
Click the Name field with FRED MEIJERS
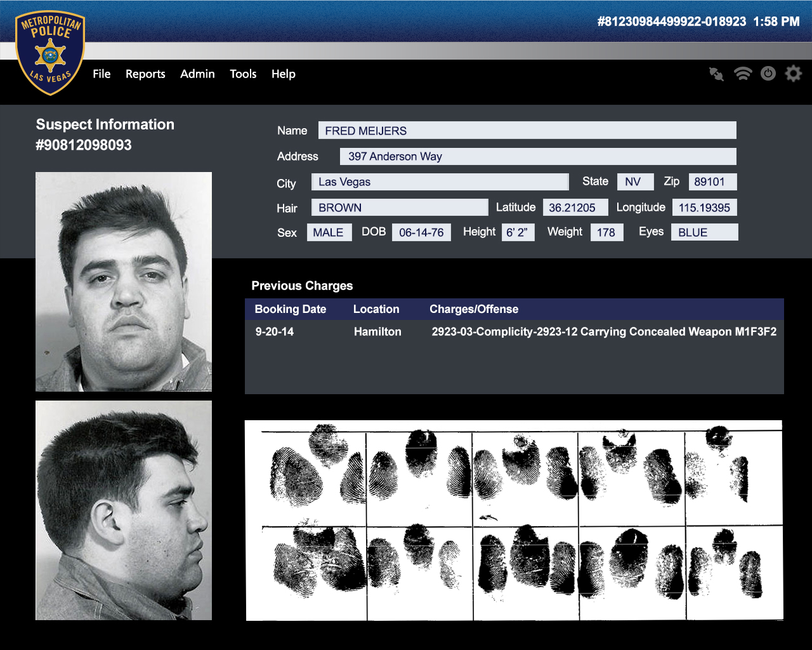[527, 131]
